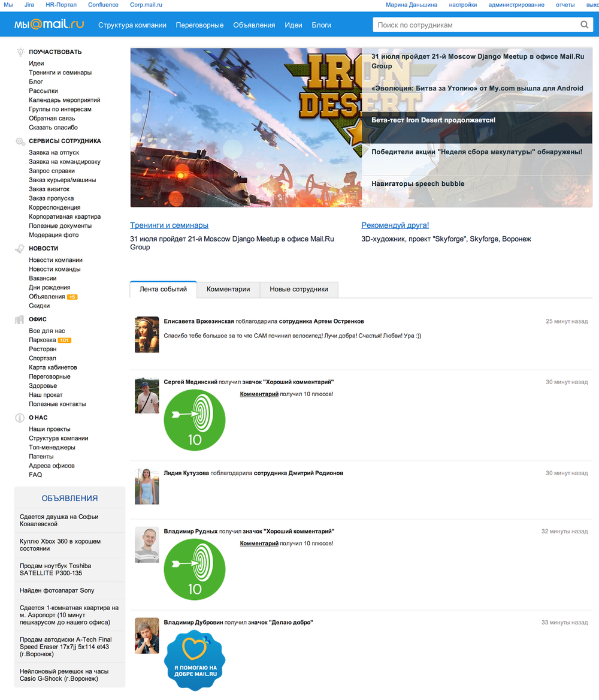
Task: Select the Эволюция: Битва за Утопию headline
Action: (x=477, y=88)
